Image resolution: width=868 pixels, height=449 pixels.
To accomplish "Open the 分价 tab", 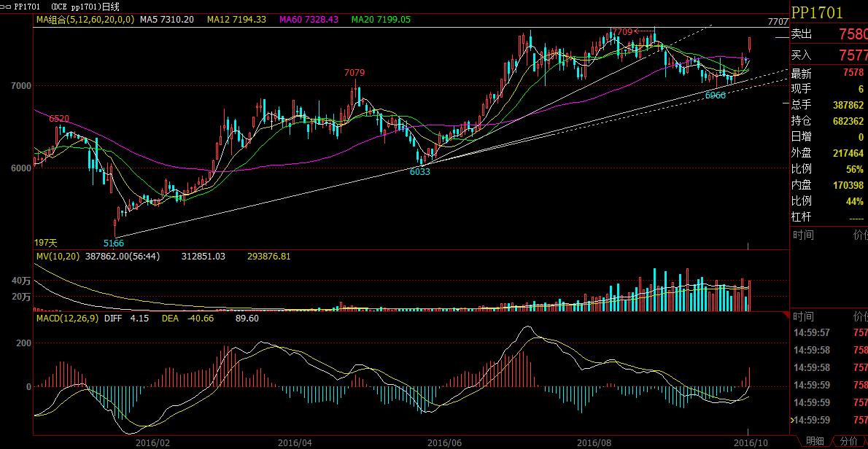I will (848, 441).
